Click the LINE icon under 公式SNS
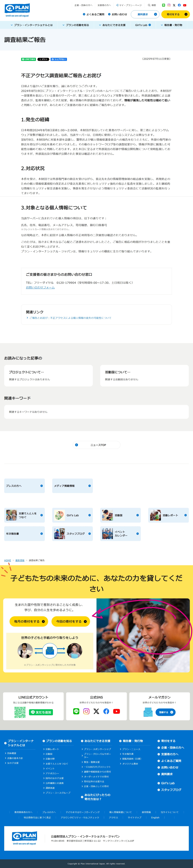The height and width of the screenshot is (868, 193). click(x=76, y=711)
